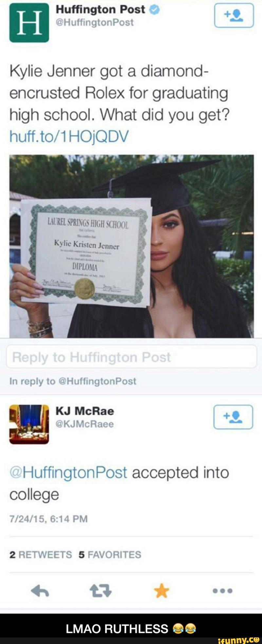The image size is (262, 644).
Task: Click the @HuffingtonPost handle under name
Action: point(95,23)
